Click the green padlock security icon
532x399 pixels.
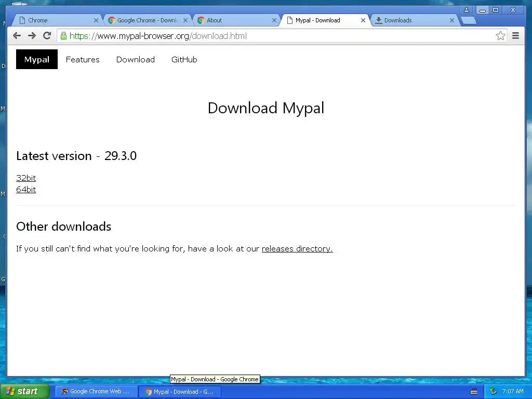pos(63,36)
